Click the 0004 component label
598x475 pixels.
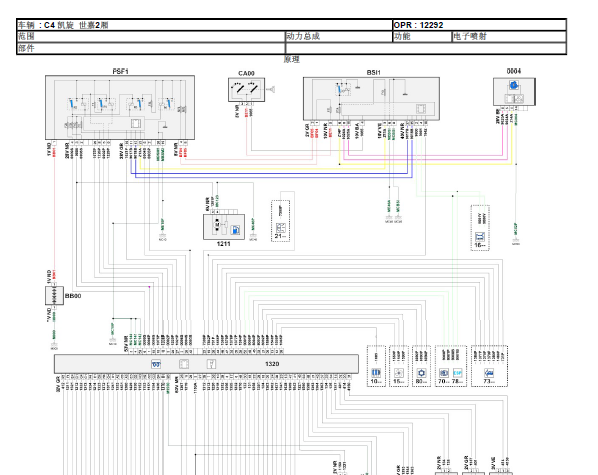point(514,71)
